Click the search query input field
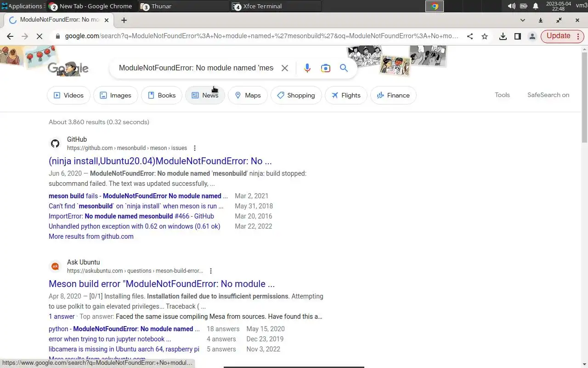The height and width of the screenshot is (368, 588). pos(196,68)
